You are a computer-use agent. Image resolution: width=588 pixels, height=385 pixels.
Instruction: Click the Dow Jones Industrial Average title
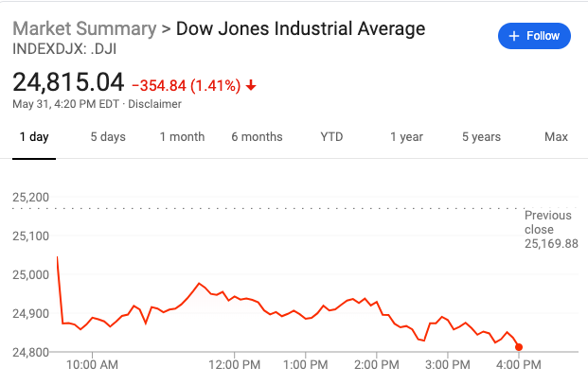tap(301, 28)
